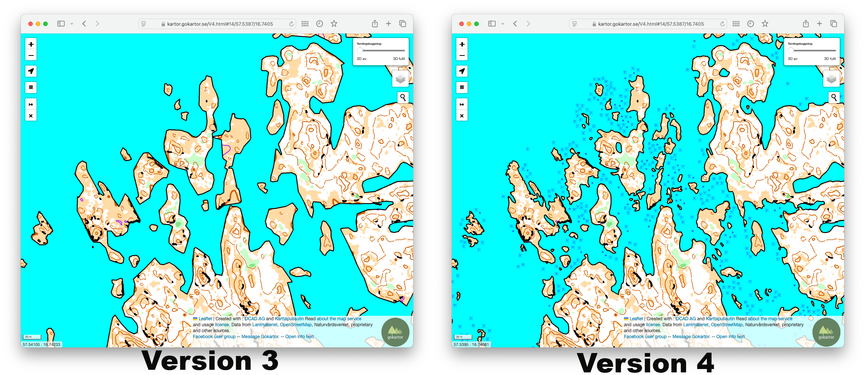
Task: Click the gokartor logo in Version 3 window
Action: click(395, 332)
